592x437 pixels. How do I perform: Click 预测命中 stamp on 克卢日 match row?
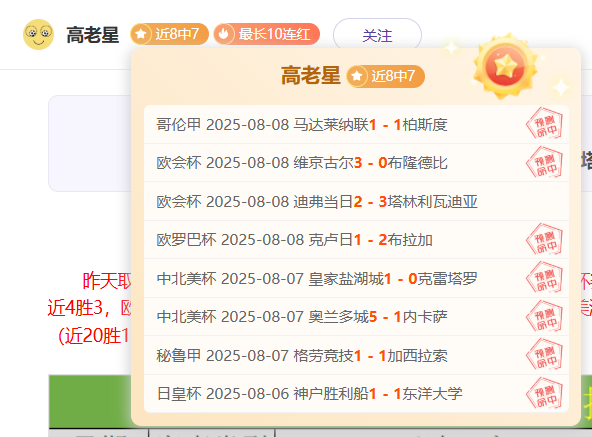tap(544, 239)
